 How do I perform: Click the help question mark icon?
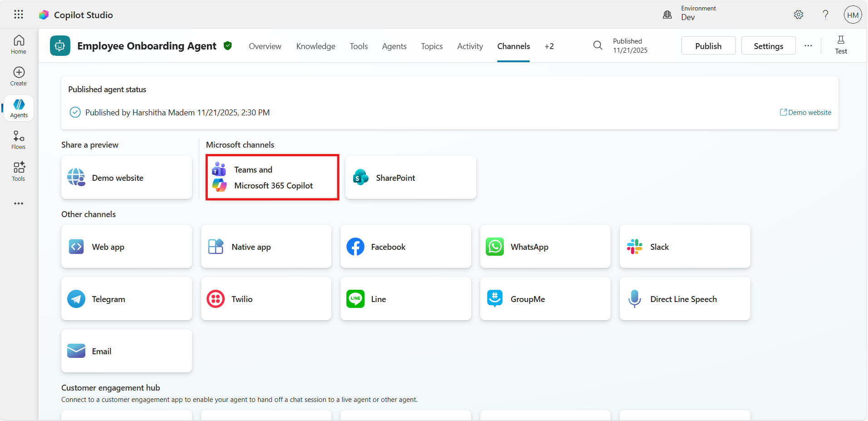(825, 15)
